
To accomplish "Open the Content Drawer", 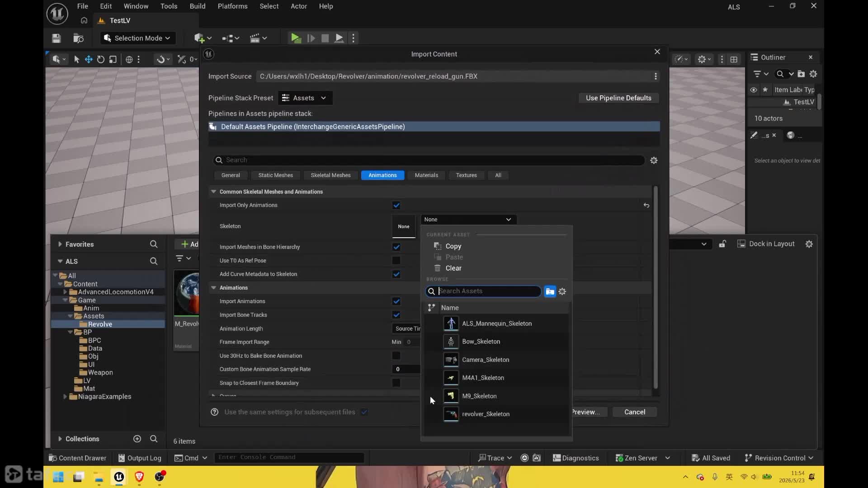I will [x=78, y=458].
